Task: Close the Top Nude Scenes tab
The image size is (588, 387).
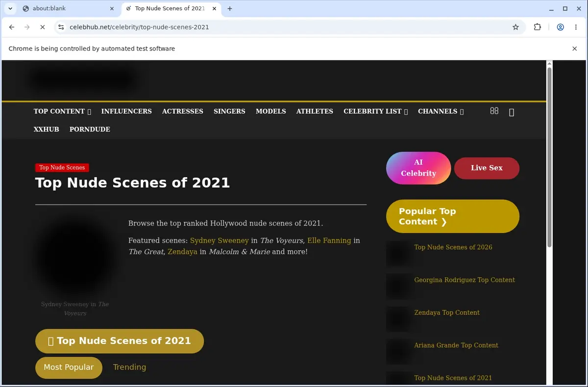Action: pyautogui.click(x=214, y=8)
